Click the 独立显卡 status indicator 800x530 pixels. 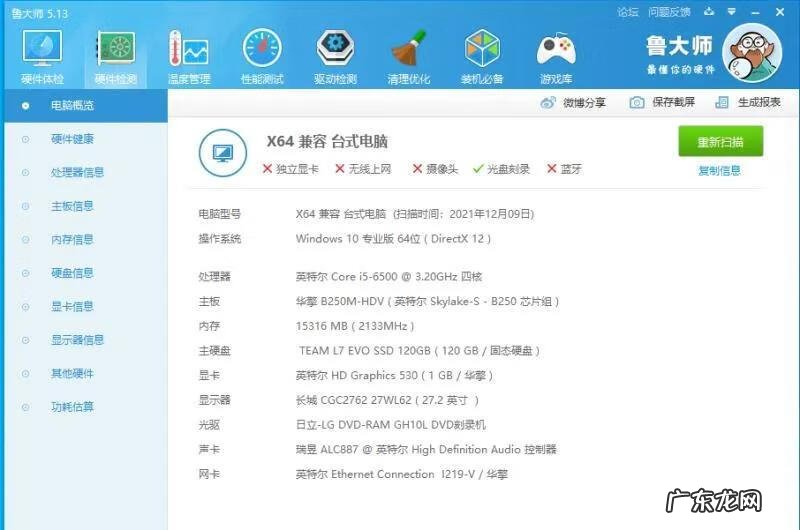[x=290, y=169]
